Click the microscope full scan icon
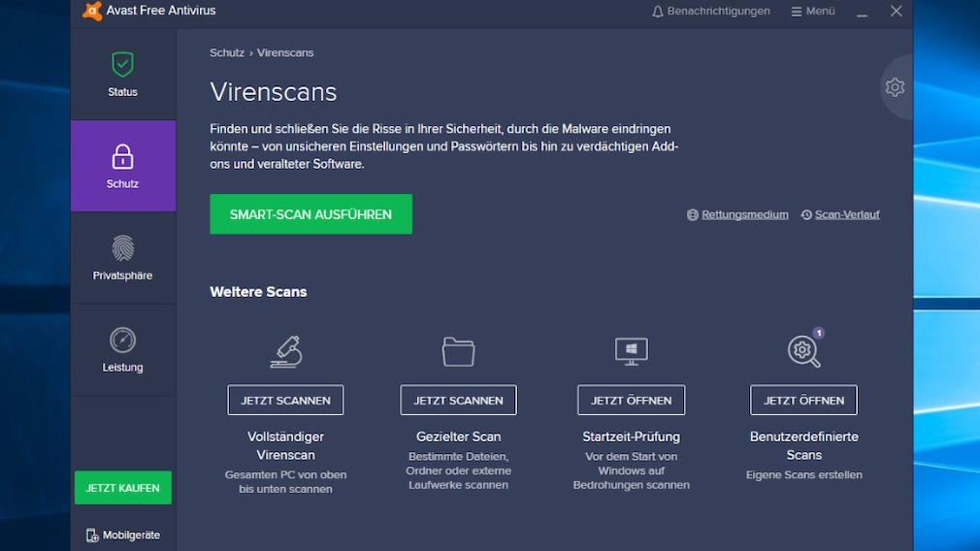 pos(286,352)
